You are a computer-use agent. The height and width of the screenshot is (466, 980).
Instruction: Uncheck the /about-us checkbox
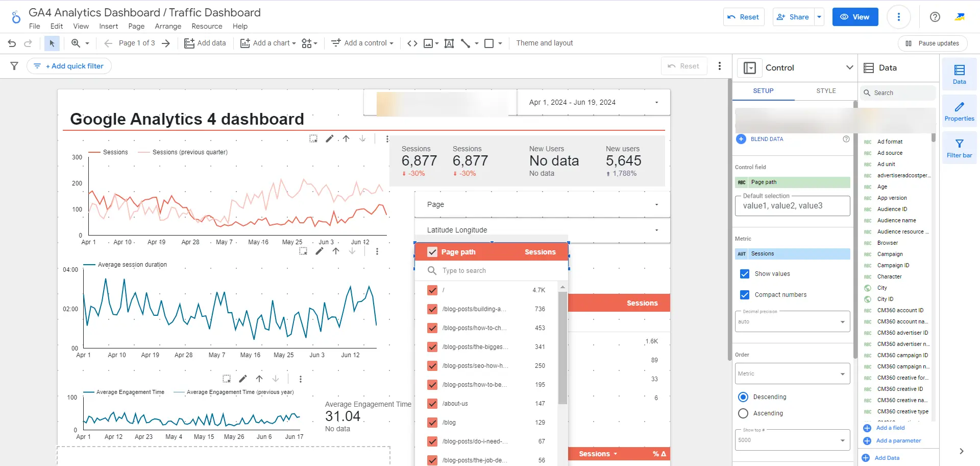(x=432, y=404)
